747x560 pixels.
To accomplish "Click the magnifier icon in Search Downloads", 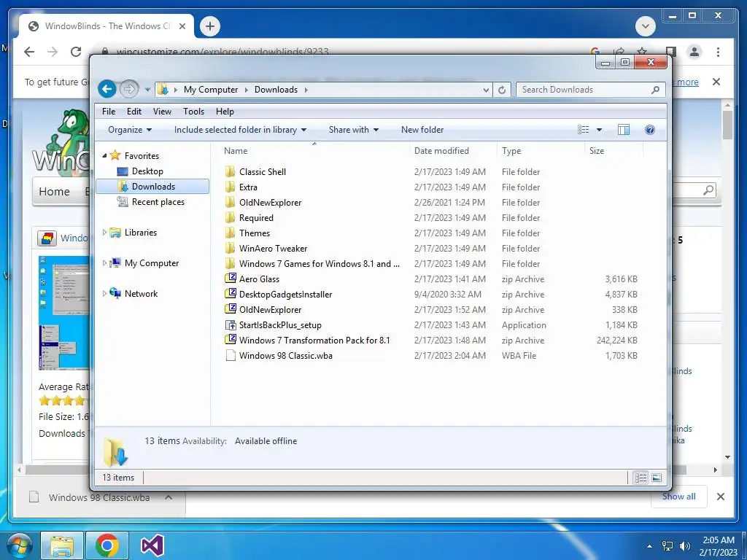I will pyautogui.click(x=656, y=90).
